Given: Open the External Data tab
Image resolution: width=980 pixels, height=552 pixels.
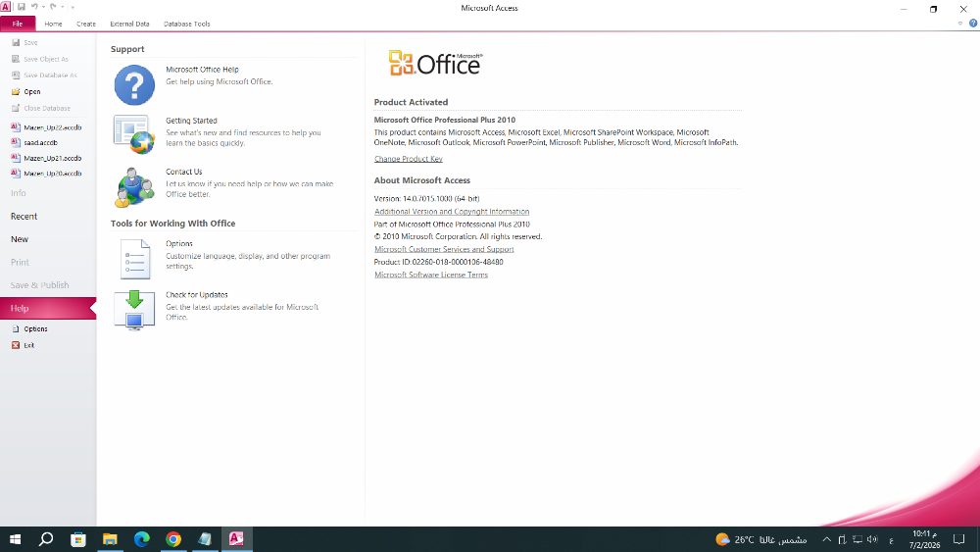Looking at the screenshot, I should (129, 24).
